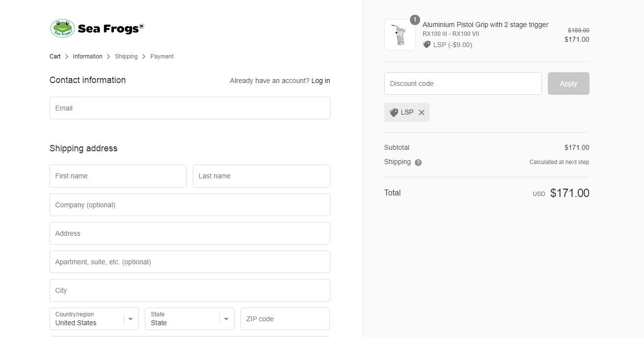Focus the ZIP code field
Viewport: 644px width, 337px height.
click(285, 319)
